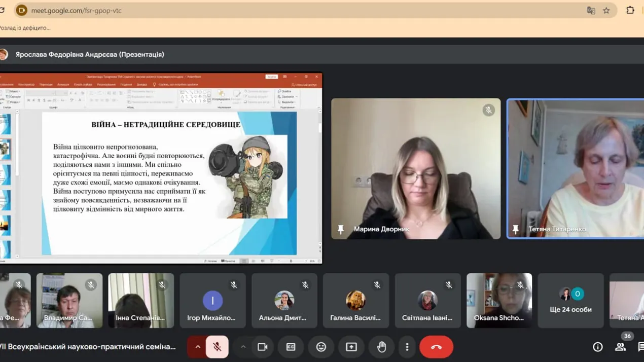This screenshot has width=644, height=362.
Task: Select Інна Степанів... participant tile
Action: pyautogui.click(x=141, y=301)
